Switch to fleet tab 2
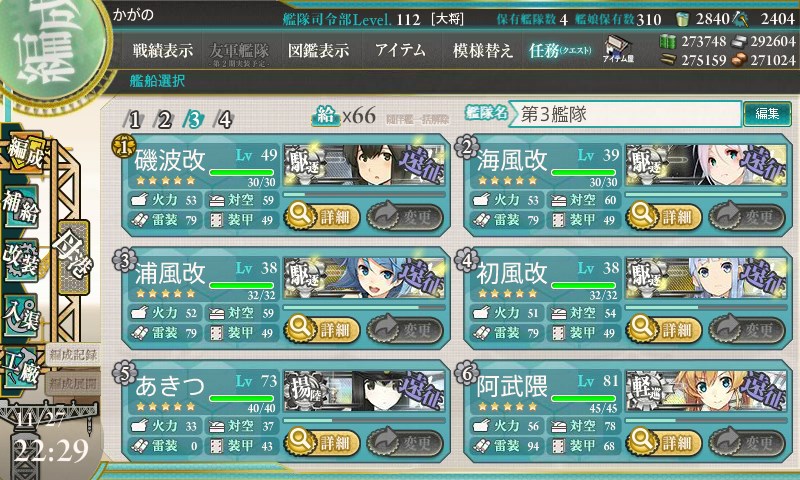 click(164, 120)
